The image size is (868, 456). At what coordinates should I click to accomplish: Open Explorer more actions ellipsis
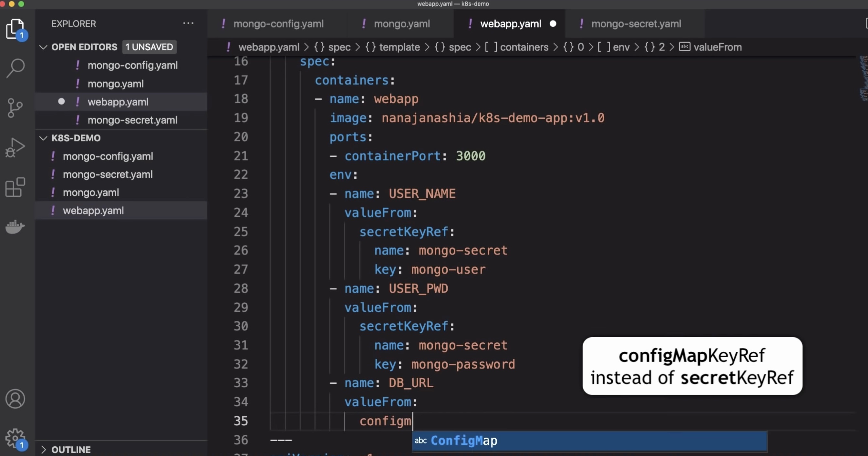point(188,23)
